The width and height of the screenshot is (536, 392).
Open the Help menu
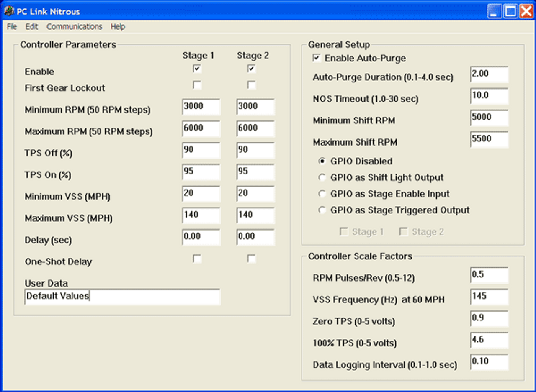(118, 27)
